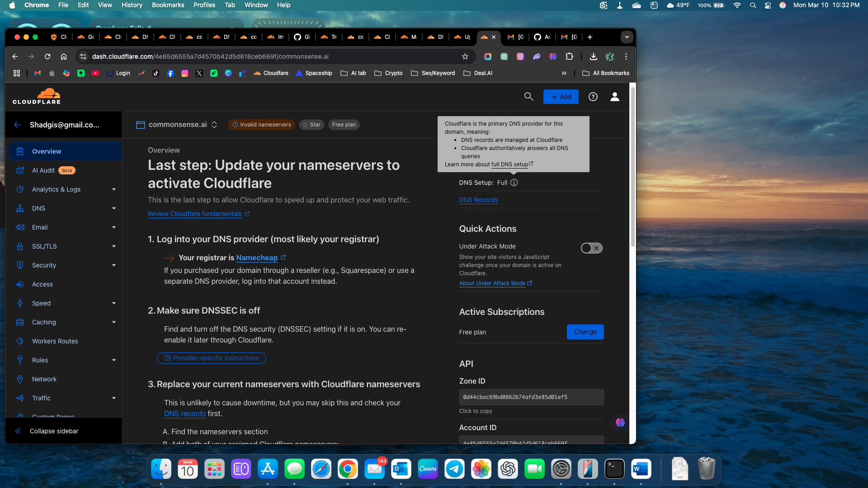Open the Namecheap registrar link
The image size is (868, 488).
[x=257, y=258]
